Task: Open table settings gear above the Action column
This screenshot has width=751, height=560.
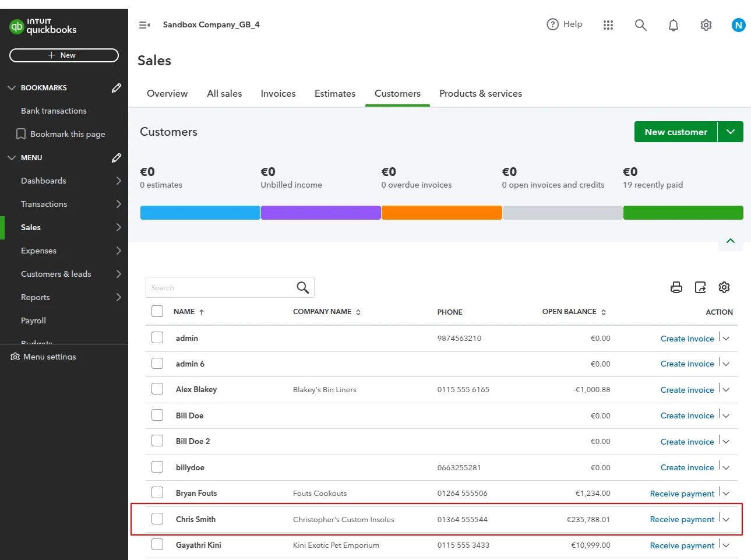Action: coord(724,287)
